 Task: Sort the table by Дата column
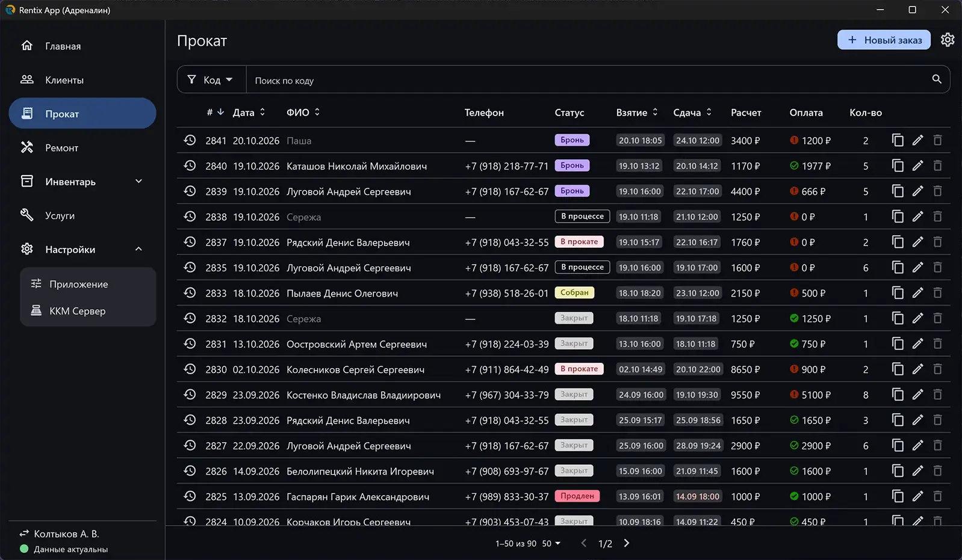point(249,112)
